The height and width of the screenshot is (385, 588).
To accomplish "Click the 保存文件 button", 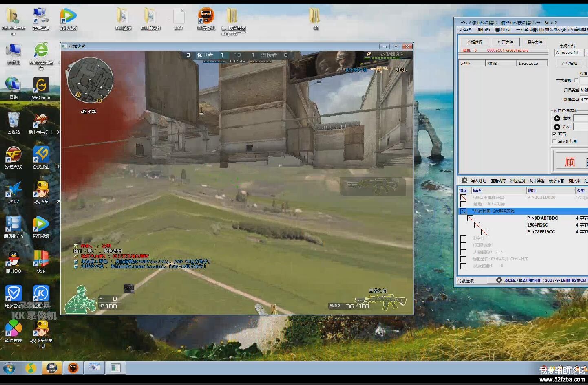I will [535, 42].
